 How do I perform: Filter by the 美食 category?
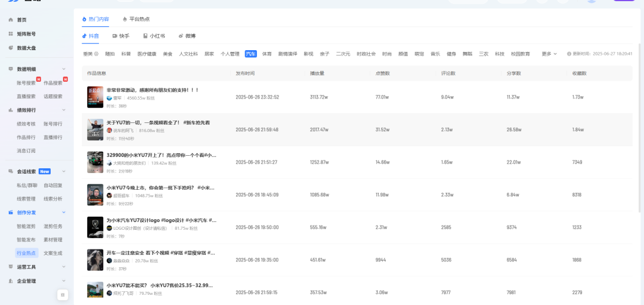point(168,54)
